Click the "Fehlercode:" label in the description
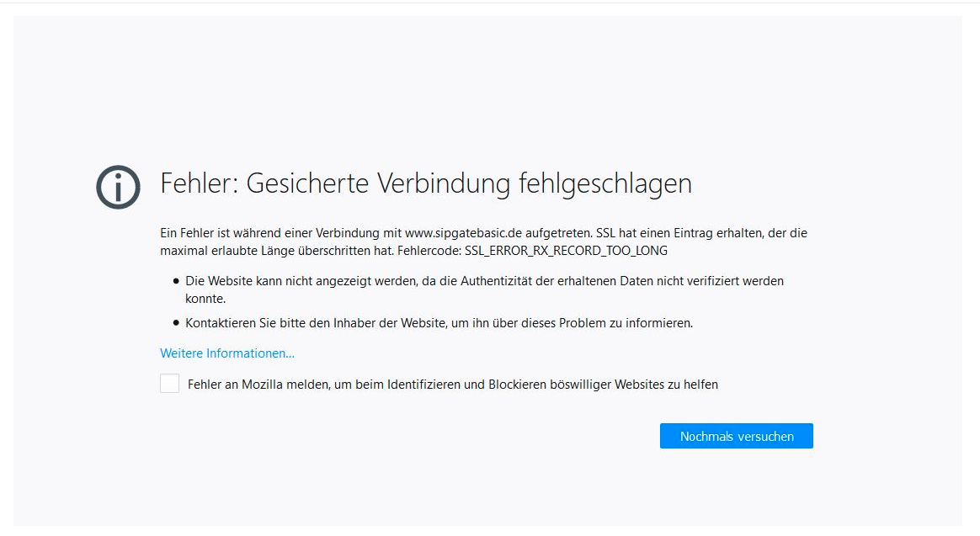The image size is (980, 536). click(x=429, y=251)
